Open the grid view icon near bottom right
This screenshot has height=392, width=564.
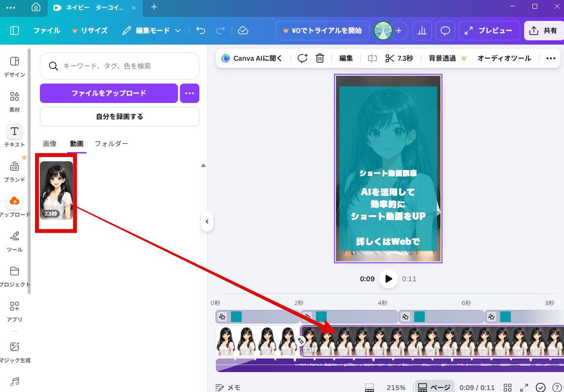pos(507,387)
